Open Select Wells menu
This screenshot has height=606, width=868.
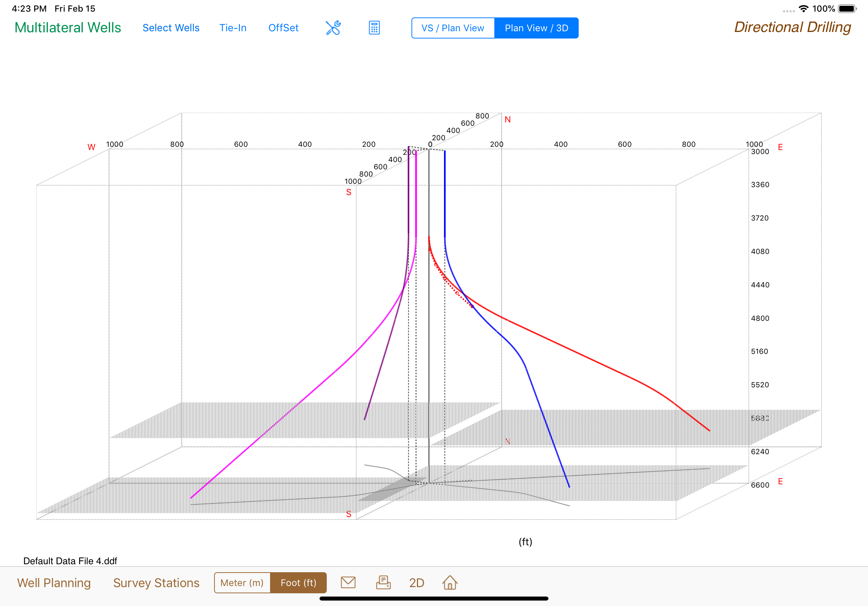click(x=171, y=28)
